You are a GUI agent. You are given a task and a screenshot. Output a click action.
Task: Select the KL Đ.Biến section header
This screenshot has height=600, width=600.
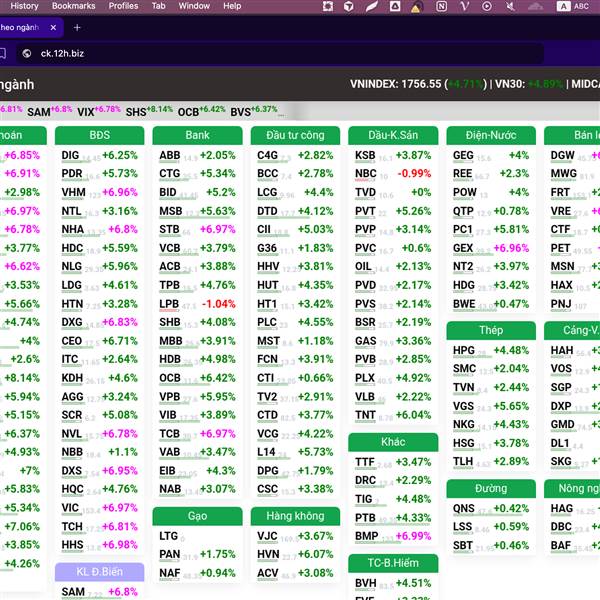[x=99, y=571]
